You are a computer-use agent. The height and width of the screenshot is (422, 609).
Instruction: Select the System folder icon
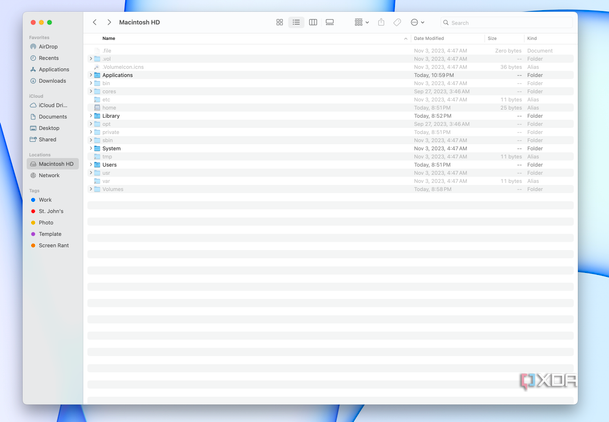point(97,148)
